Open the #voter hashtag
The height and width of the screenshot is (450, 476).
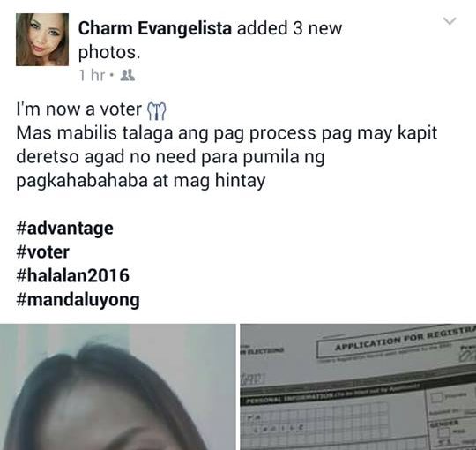point(43,251)
